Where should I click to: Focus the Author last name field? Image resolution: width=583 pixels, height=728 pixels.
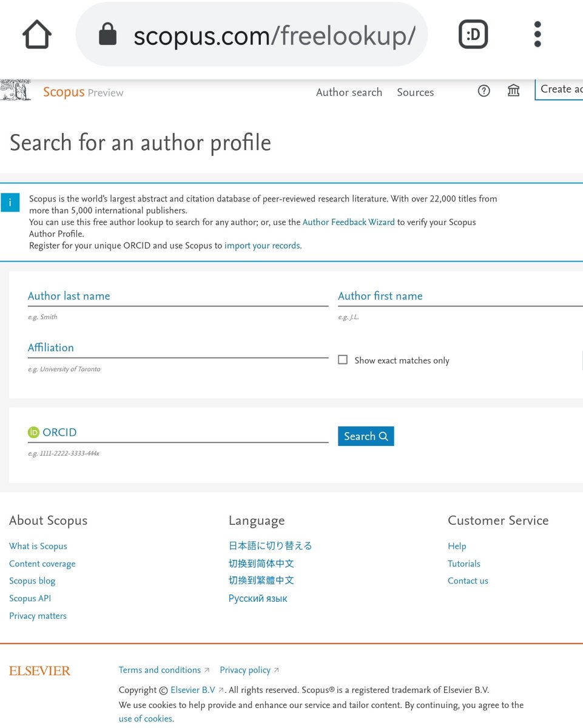click(178, 297)
